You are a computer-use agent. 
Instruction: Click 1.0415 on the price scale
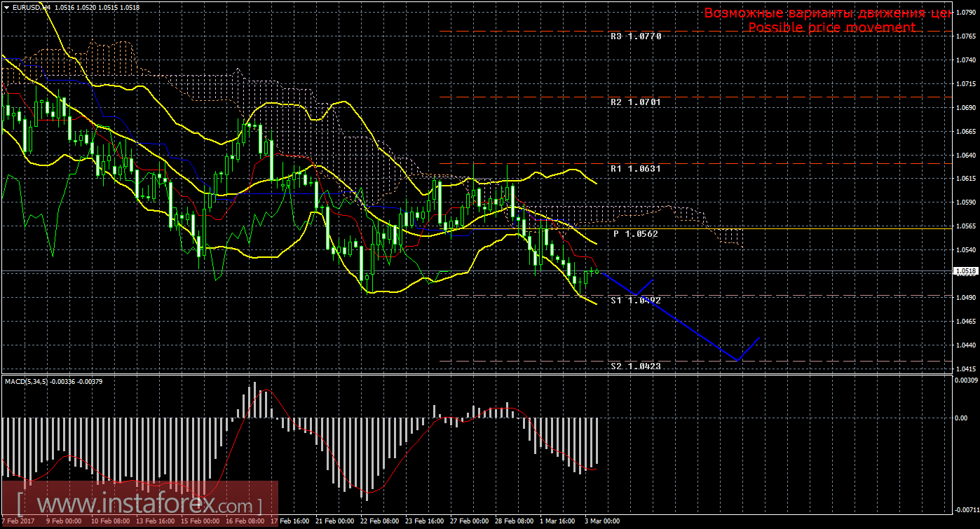coord(965,369)
